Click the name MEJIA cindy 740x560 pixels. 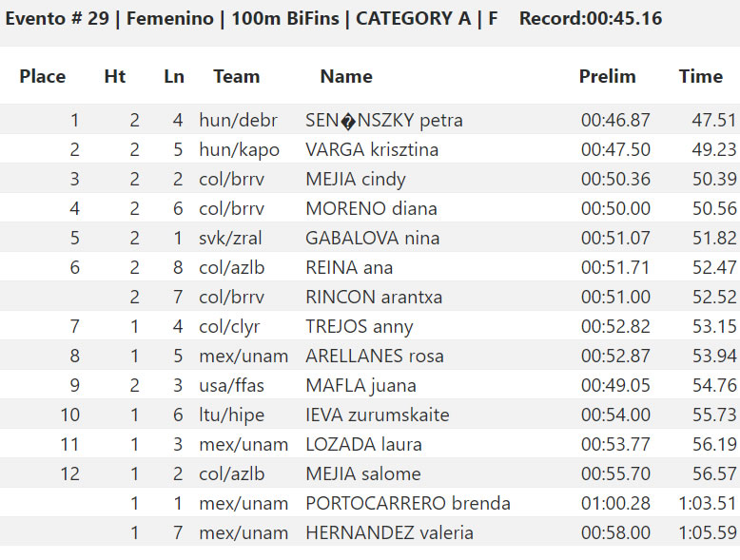(x=356, y=180)
